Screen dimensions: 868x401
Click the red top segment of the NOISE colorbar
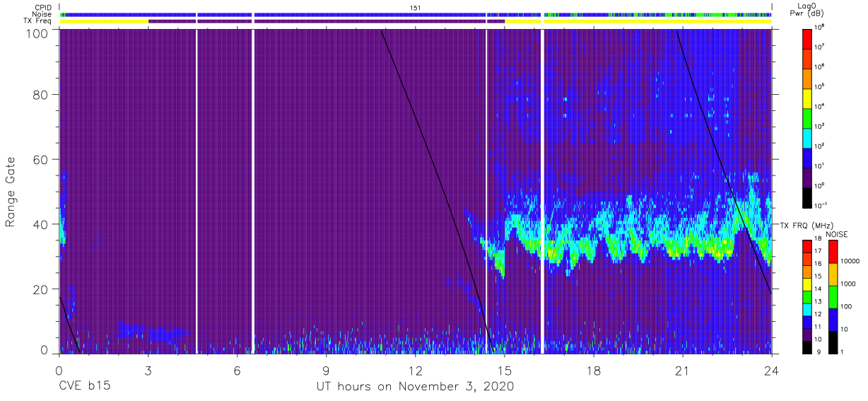[832, 251]
